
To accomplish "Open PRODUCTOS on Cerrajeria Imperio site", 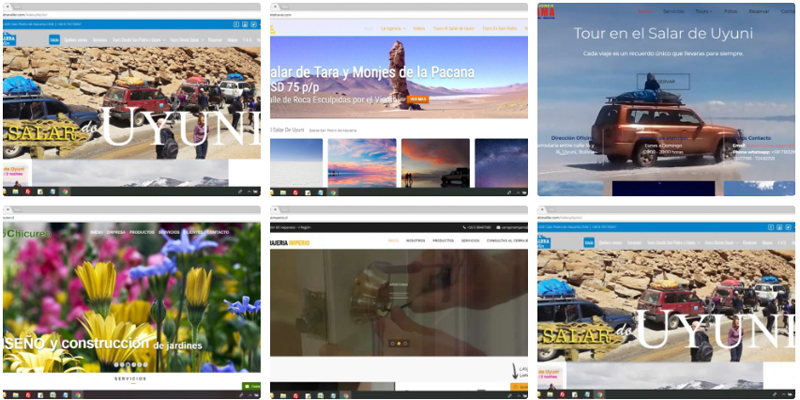I will click(443, 240).
